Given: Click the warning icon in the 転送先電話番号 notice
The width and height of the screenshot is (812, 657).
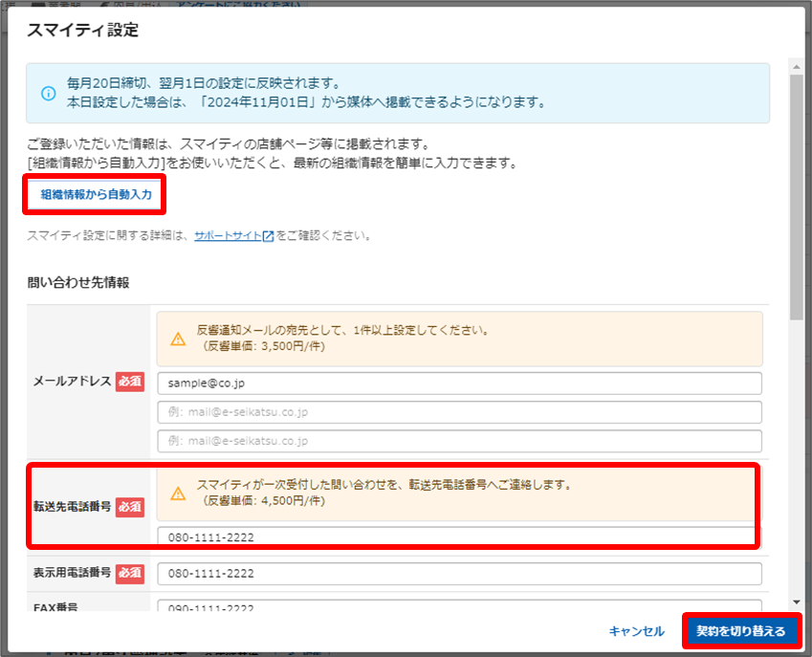Looking at the screenshot, I should tap(178, 493).
